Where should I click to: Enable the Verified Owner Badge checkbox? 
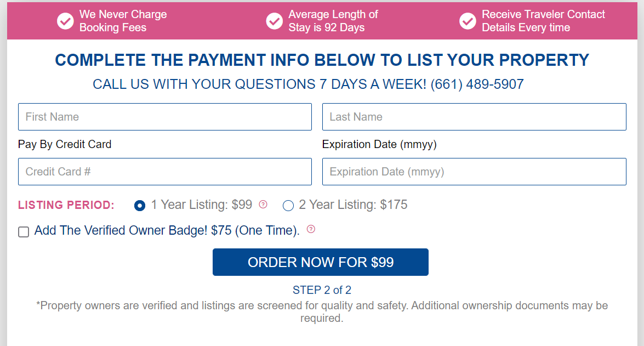coord(24,232)
